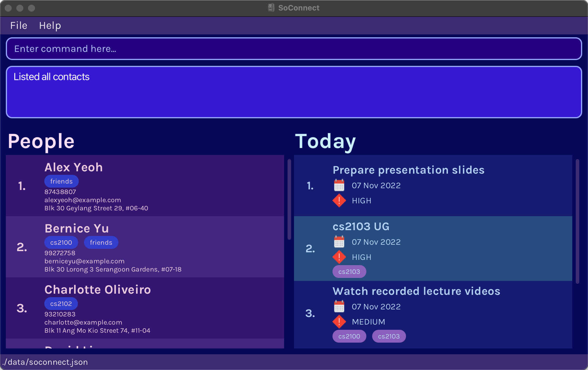The width and height of the screenshot is (588, 370).
Task: Click cs2103 tag on Watch recorded lecture videos
Action: 389,336
